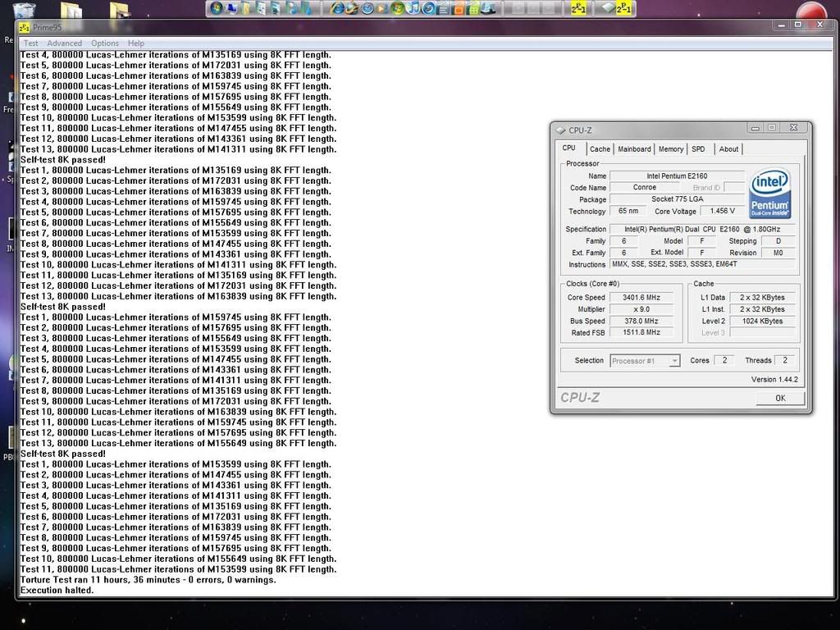Click the 'Torture Test ran 11 hours' line

tap(148, 580)
